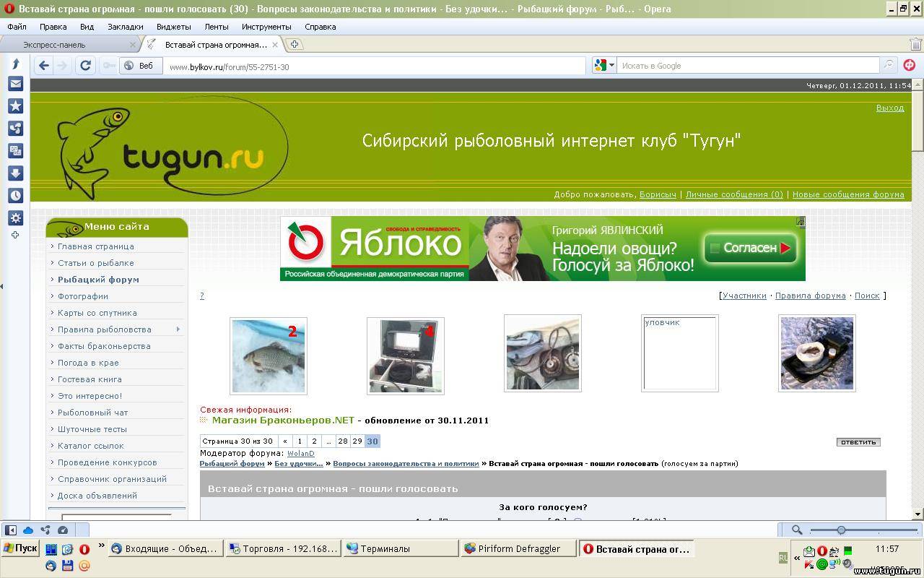Focus the Искать в Google search field
The width and height of the screenshot is (924, 578).
pyautogui.click(x=749, y=66)
